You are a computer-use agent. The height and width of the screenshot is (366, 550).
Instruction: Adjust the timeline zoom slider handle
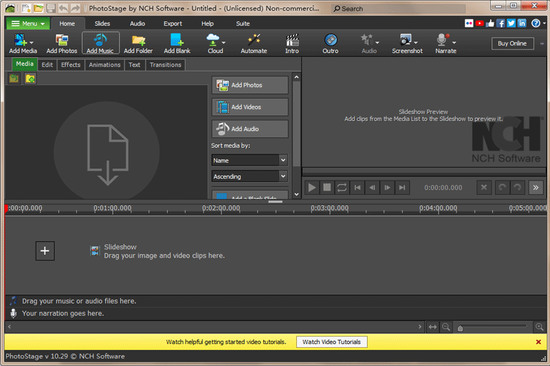460,328
